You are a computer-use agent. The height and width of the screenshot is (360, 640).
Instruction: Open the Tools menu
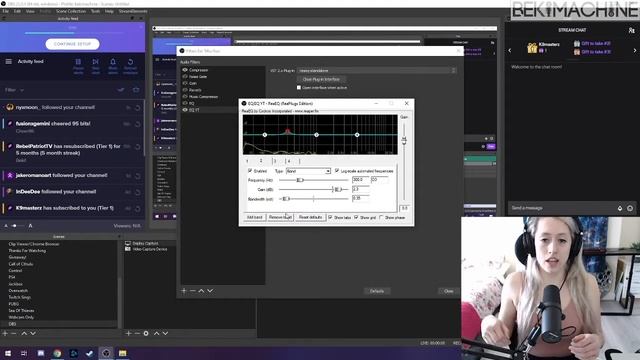coord(96,11)
